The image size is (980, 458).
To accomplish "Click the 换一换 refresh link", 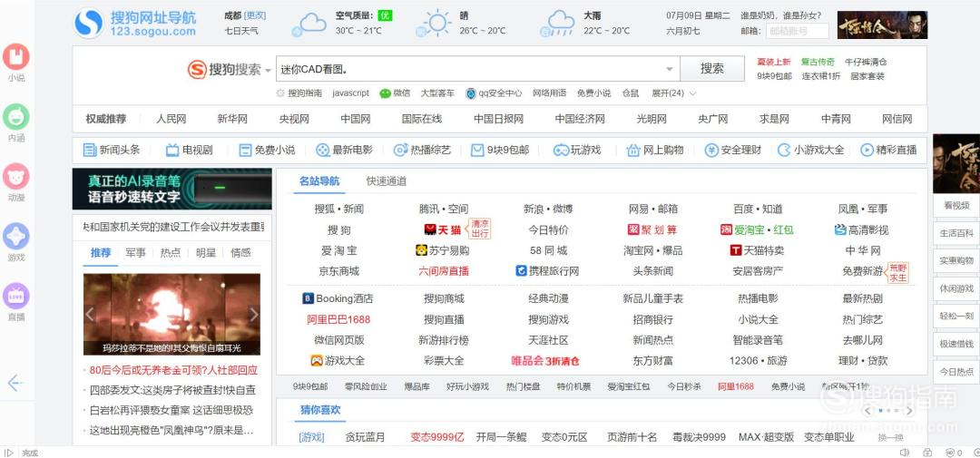I will tap(890, 437).
